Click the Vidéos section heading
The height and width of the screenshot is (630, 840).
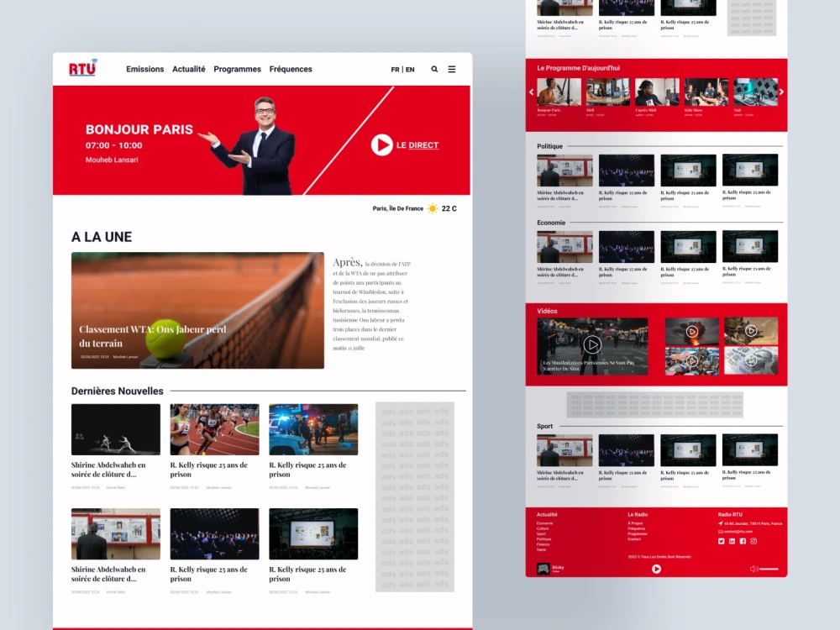pos(547,312)
